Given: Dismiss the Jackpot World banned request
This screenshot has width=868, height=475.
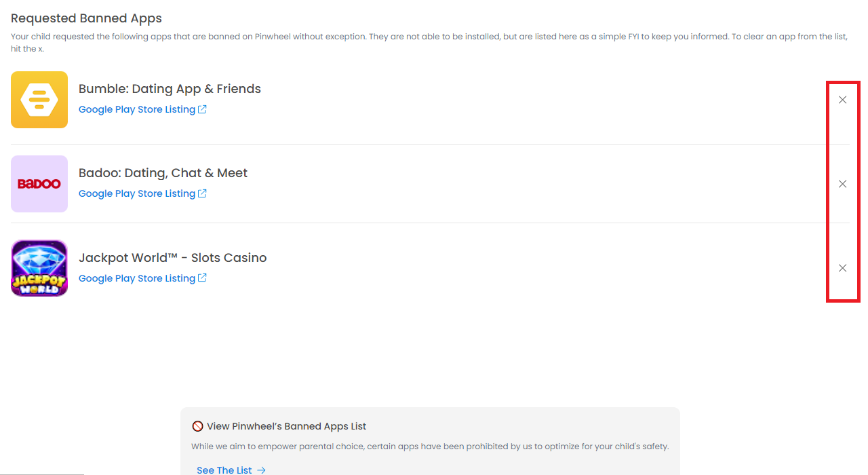Looking at the screenshot, I should pyautogui.click(x=842, y=268).
